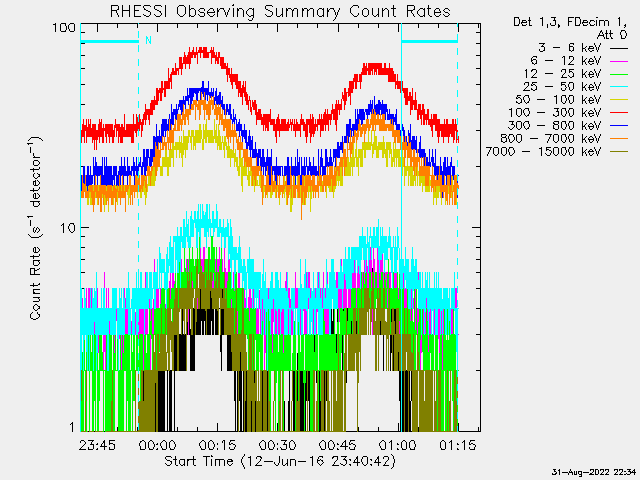Click the cyan 'N' night marker label
The height and width of the screenshot is (480, 640).
coord(149,40)
